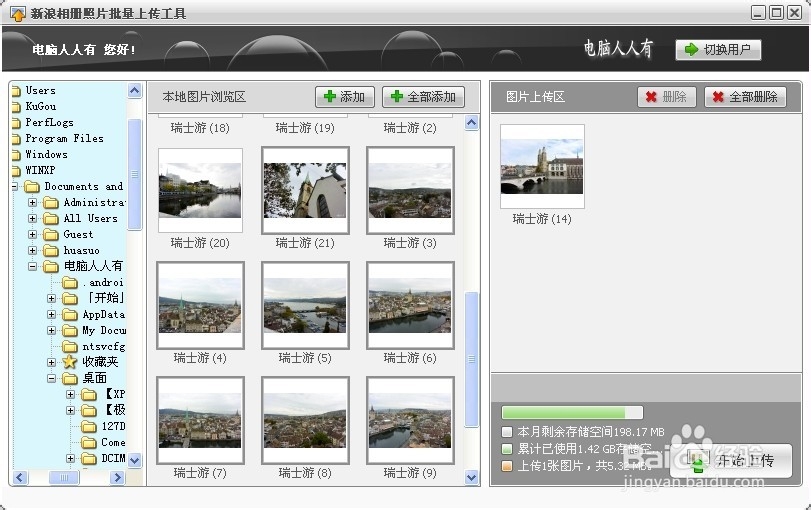Viewport: 811px width, 510px height.
Task: Click the 全部删除 delete-all button
Action: 745,97
